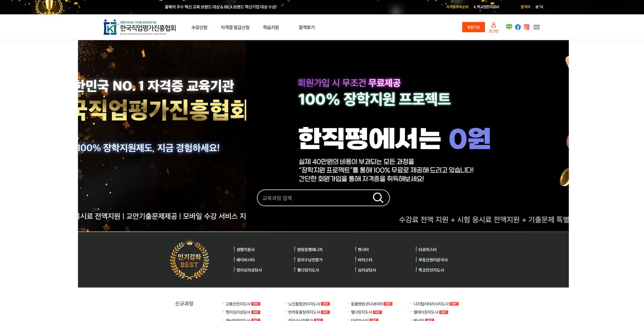Open 병원동행매니저 in BEST courses
This screenshot has height=321, width=644.
310,250
